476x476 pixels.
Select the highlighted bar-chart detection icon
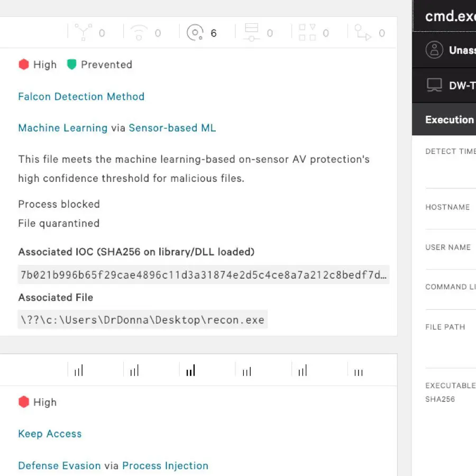pyautogui.click(x=190, y=370)
